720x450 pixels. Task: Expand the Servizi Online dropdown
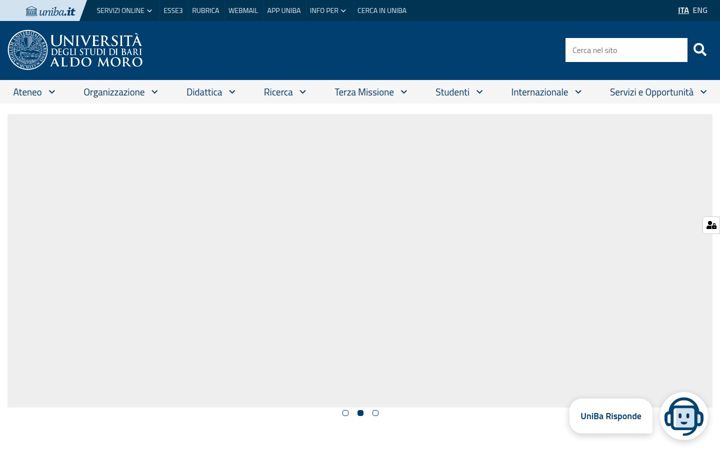[x=124, y=11]
